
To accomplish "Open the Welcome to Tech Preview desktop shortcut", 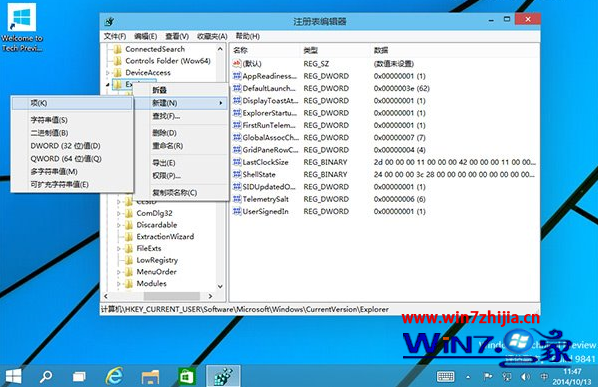I will (x=22, y=28).
